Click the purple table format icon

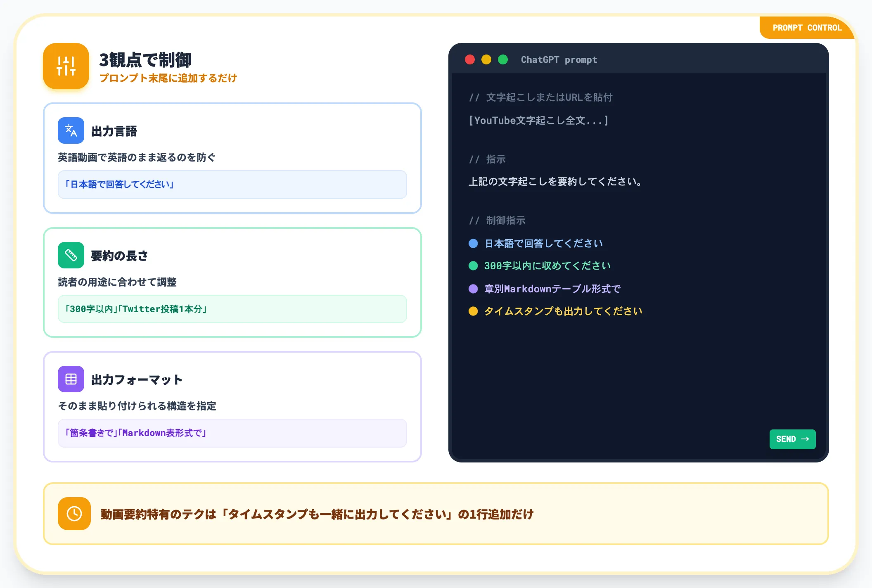[x=71, y=379]
